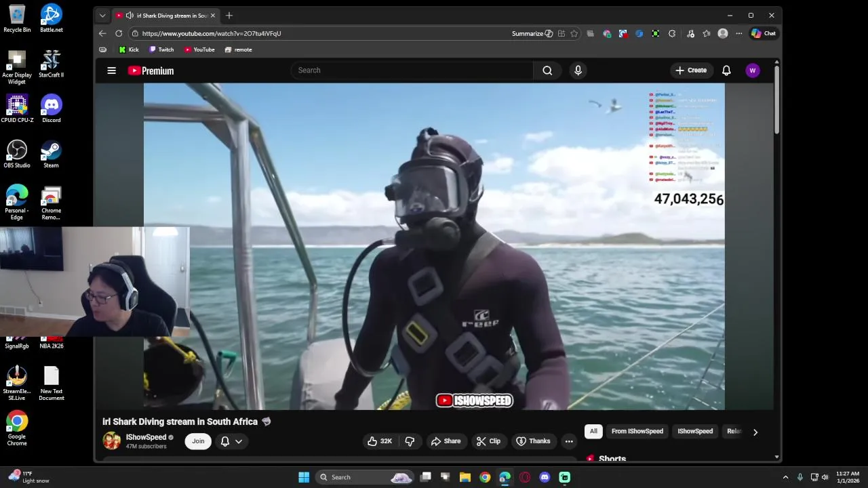Open File Explorer from taskbar
This screenshot has width=868, height=488.
click(465, 477)
